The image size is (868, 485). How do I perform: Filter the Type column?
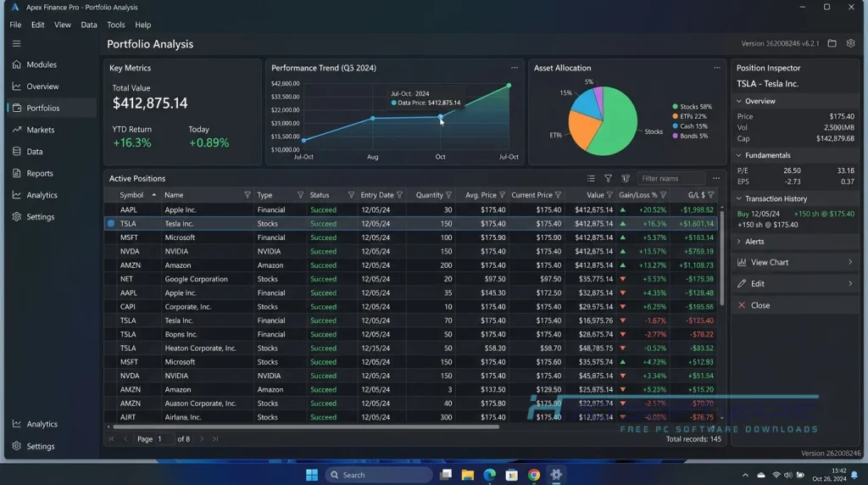coord(301,195)
